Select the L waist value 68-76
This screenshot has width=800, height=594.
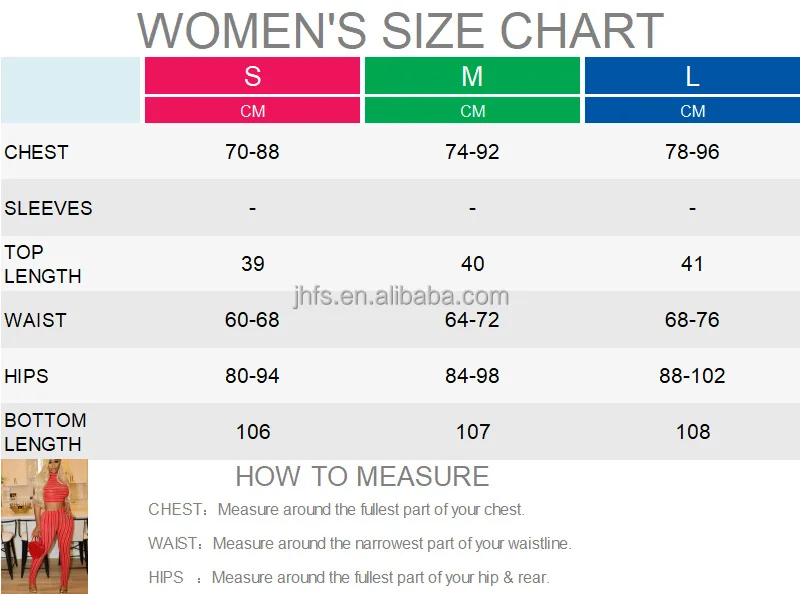[x=692, y=320]
